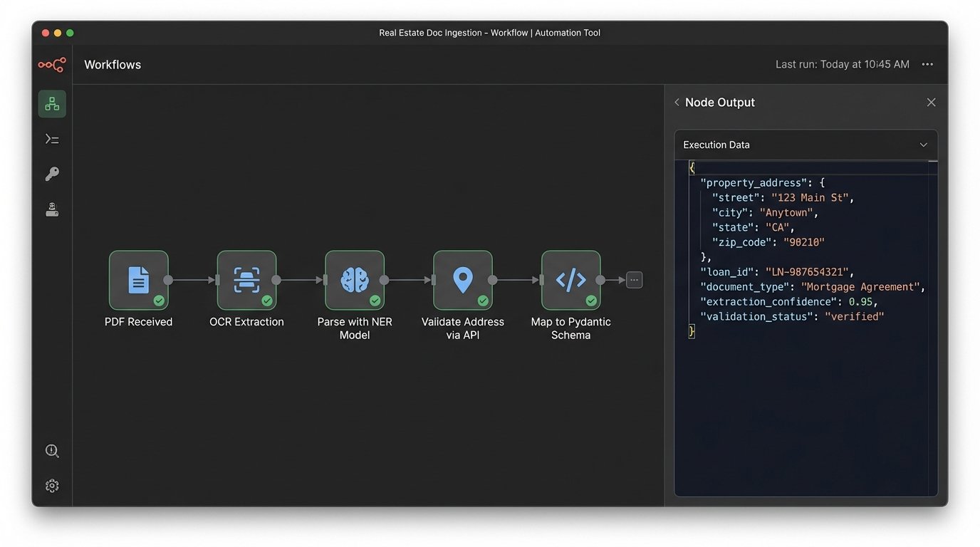Open search from the sidebar magnifier
The height and width of the screenshot is (547, 980).
tap(52, 450)
